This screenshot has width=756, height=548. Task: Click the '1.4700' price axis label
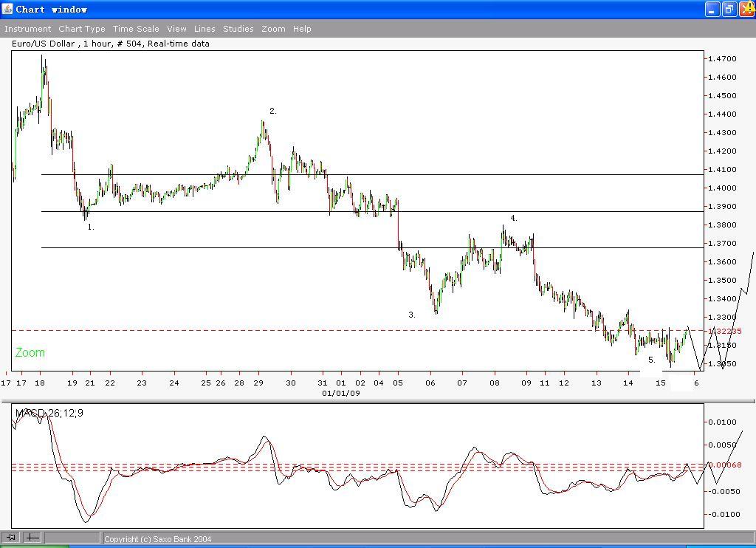pyautogui.click(x=722, y=59)
